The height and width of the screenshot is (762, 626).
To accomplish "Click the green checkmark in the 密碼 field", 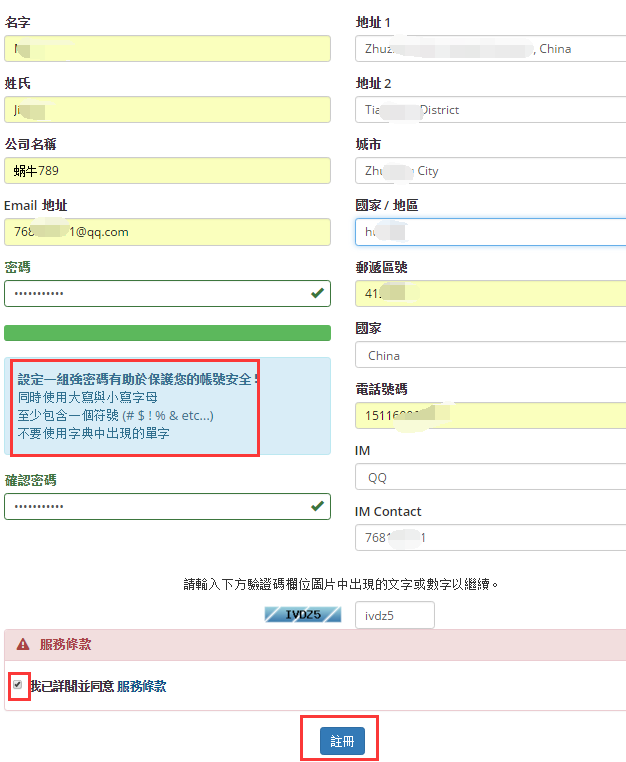I will point(317,293).
